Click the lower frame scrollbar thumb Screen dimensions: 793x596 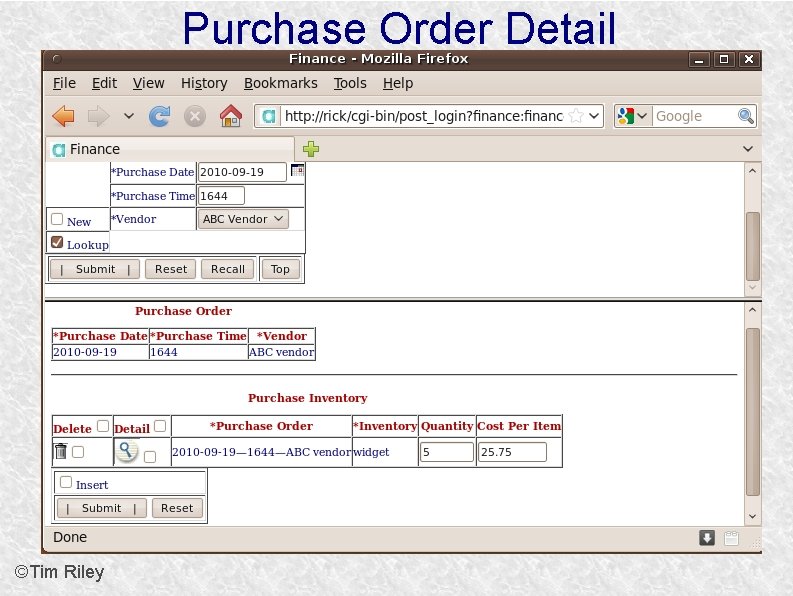(753, 412)
